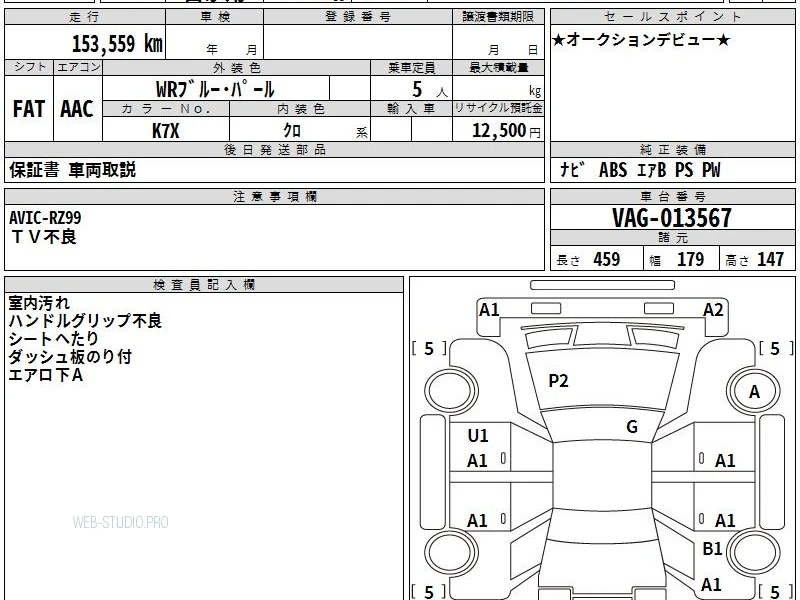
Task: Select the seating capacity 5 人
Action: pyautogui.click(x=429, y=90)
